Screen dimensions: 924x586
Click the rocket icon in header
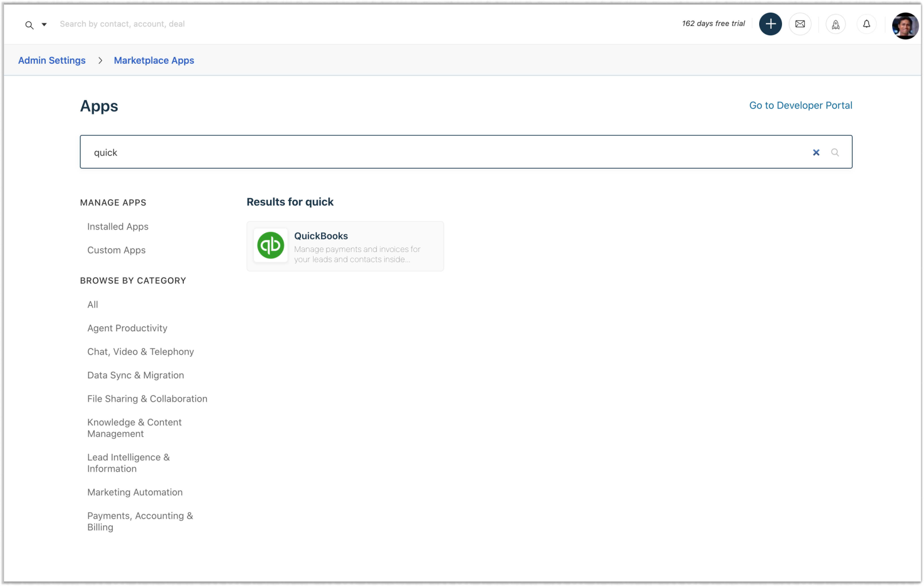point(835,25)
